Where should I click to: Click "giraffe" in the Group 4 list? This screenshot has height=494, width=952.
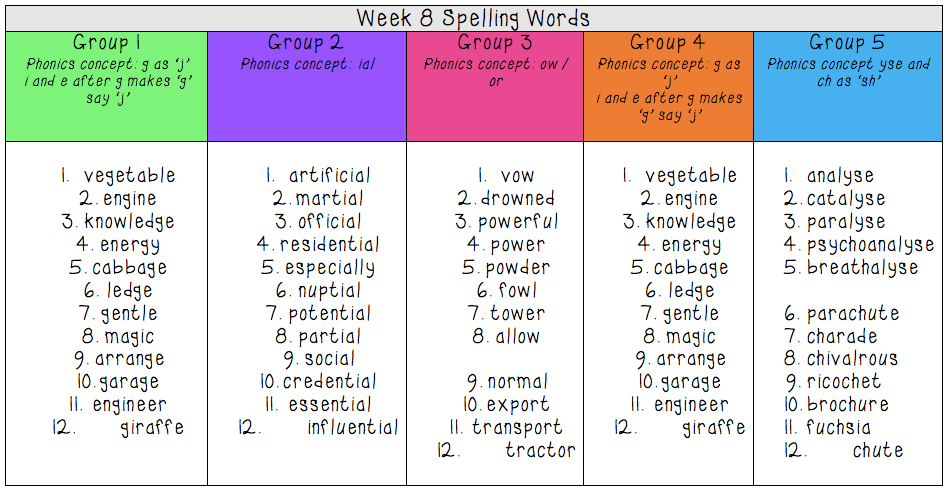point(713,428)
